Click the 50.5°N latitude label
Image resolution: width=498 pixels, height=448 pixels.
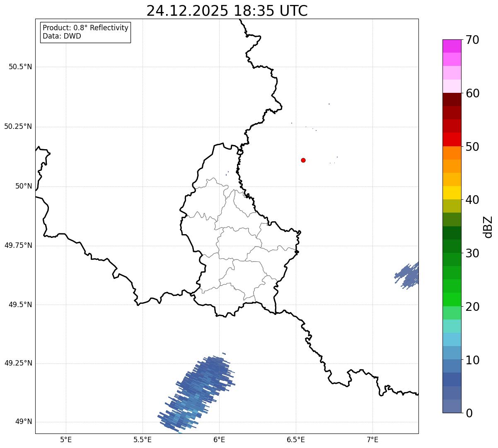(20, 67)
